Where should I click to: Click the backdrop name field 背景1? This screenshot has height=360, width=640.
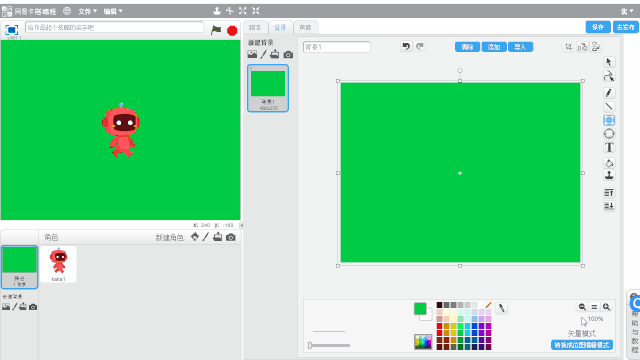pos(337,47)
